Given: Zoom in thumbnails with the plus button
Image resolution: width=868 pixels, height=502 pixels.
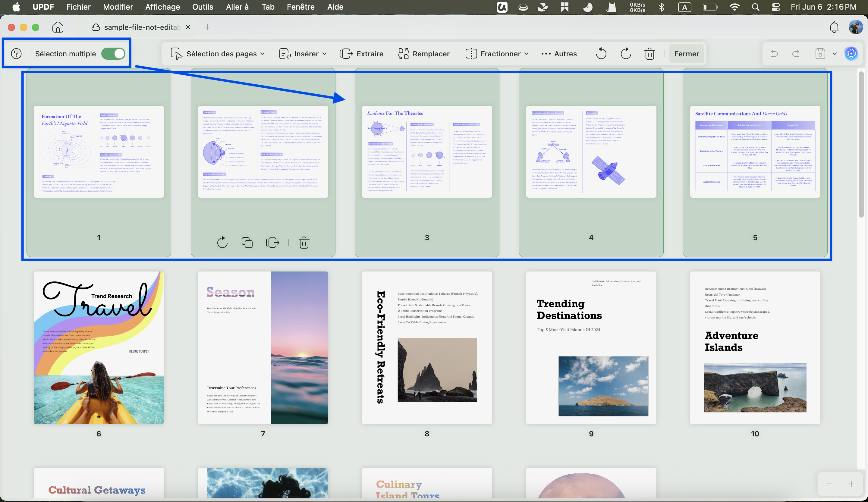Looking at the screenshot, I should (x=851, y=484).
